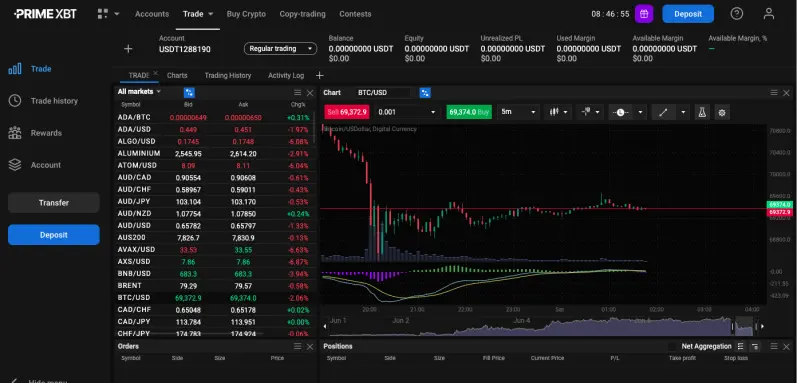
Task: Click link icon next to BTC/USD chart symbol
Action: (x=425, y=92)
